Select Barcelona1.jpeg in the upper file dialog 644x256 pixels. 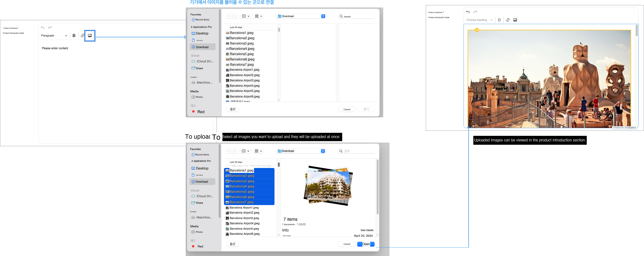click(239, 33)
